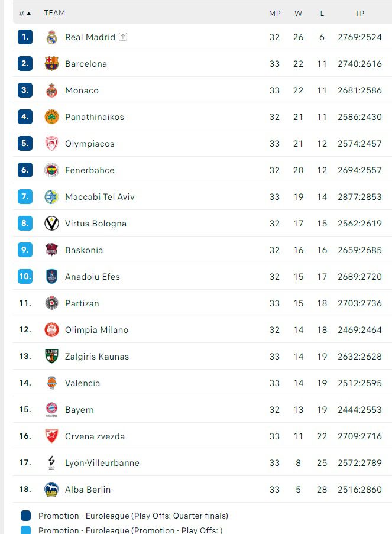Sort table by rank number column
This screenshot has height=534, width=392.
pyautogui.click(x=24, y=13)
